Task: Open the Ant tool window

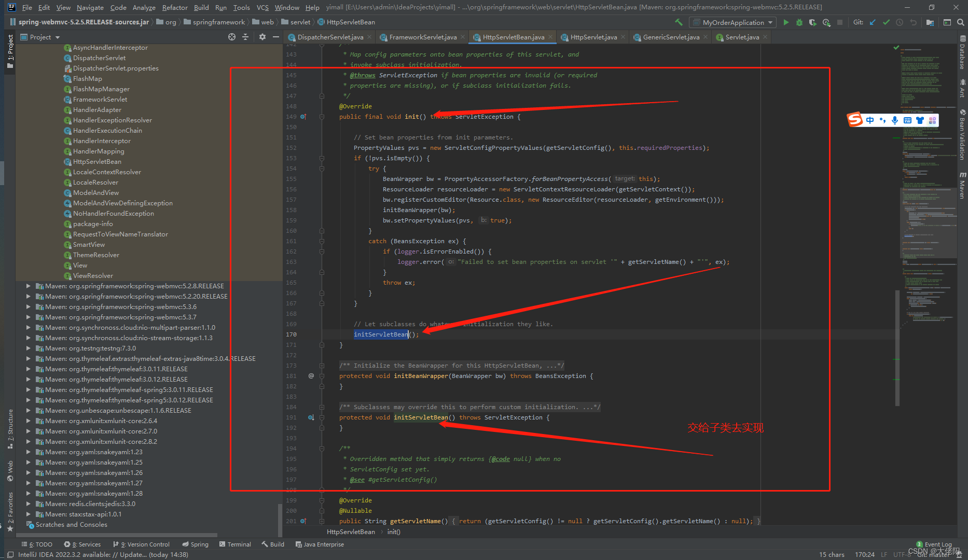Action: click(962, 88)
